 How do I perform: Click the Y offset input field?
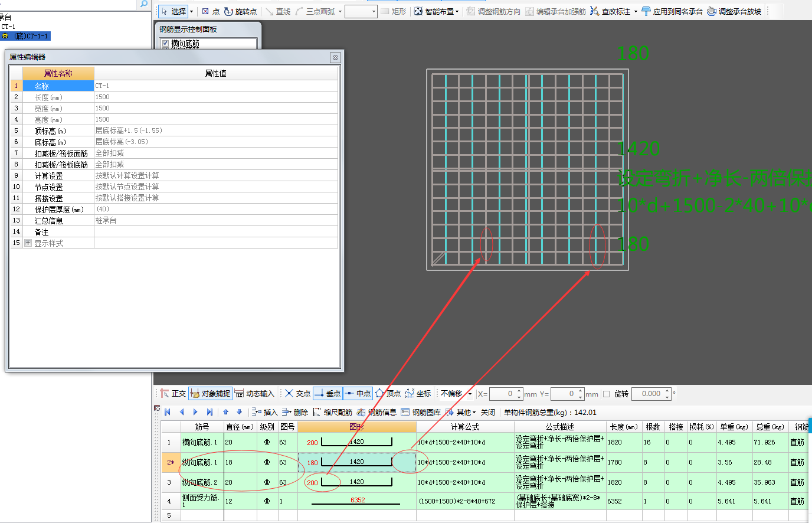click(x=564, y=394)
